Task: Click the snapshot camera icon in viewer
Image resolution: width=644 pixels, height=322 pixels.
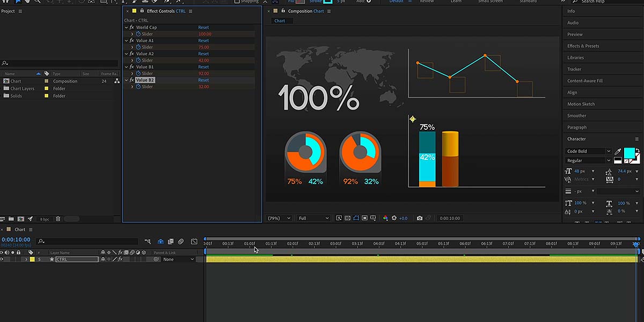Action: [420, 218]
